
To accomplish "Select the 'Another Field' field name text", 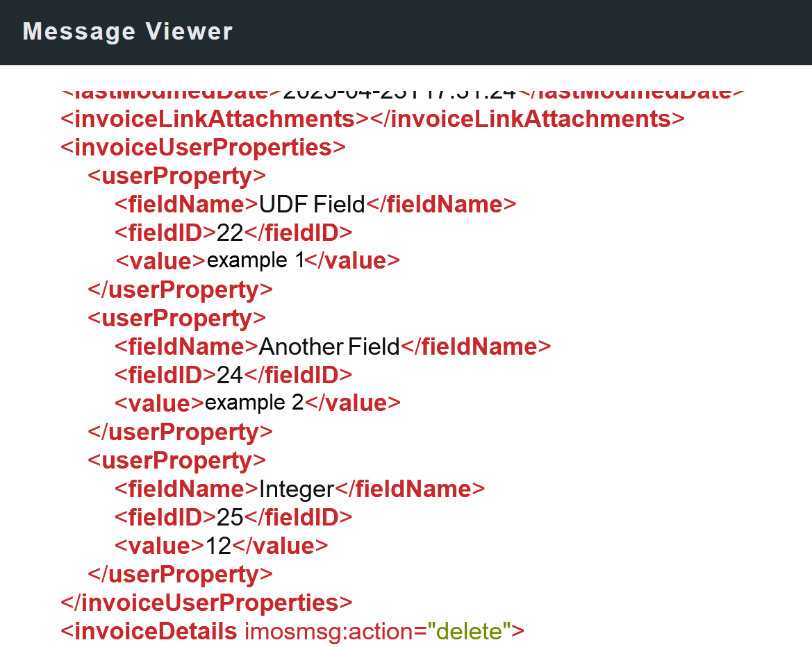I will 329,346.
